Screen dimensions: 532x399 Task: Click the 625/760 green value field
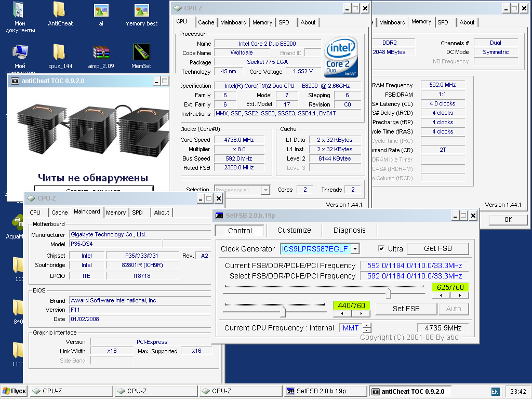pyautogui.click(x=450, y=287)
